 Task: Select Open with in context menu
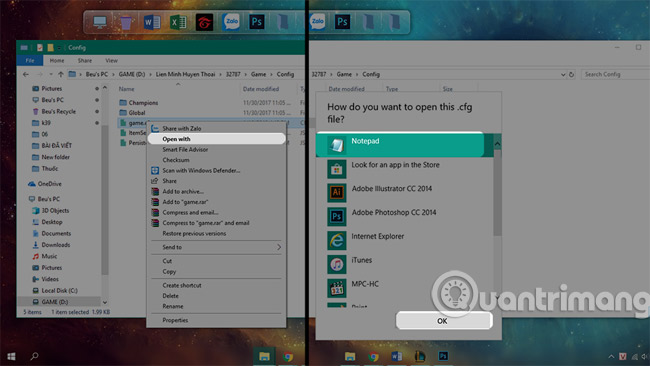[x=216, y=139]
